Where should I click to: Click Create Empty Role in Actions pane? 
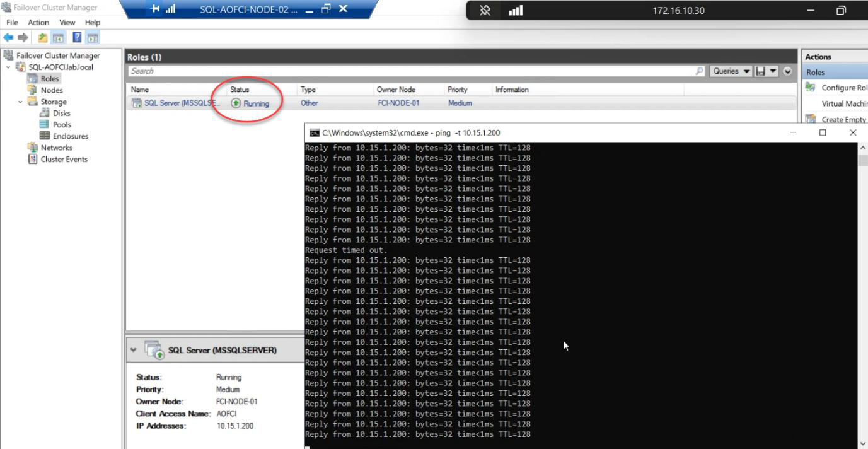845,119
